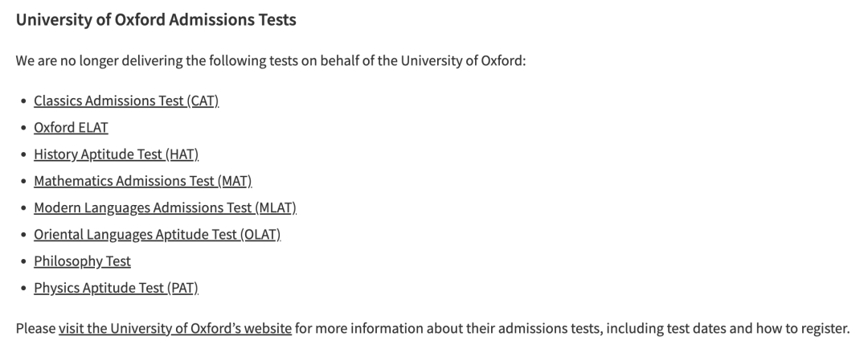868x353 pixels.
Task: Open the Classics Admissions Test (CAT) link
Action: pos(126,101)
